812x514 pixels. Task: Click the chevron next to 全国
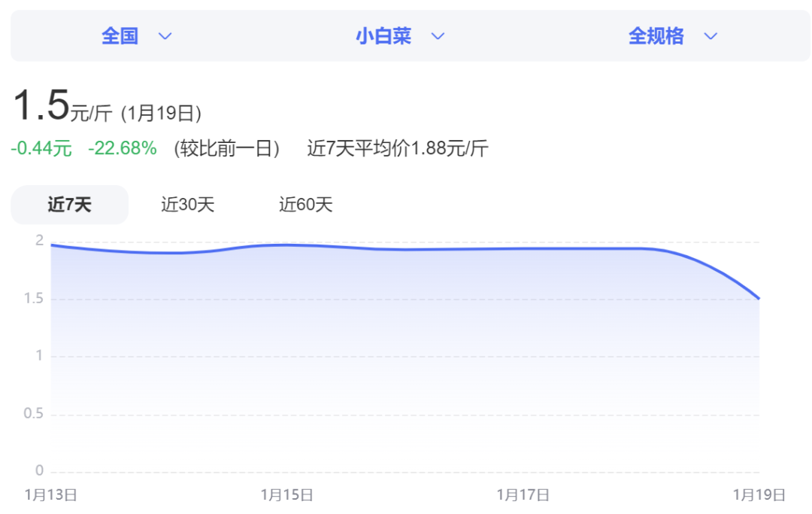[165, 36]
